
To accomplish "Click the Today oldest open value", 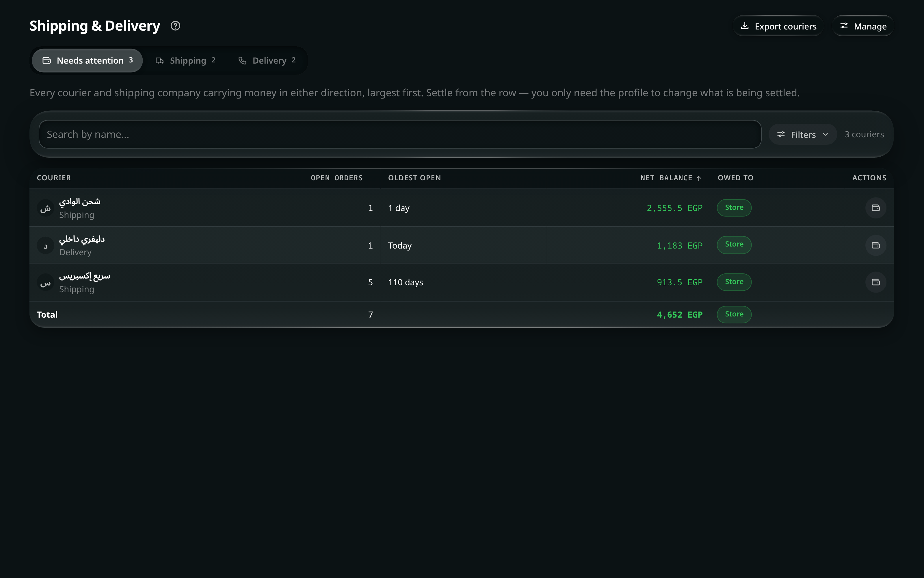I will click(399, 246).
